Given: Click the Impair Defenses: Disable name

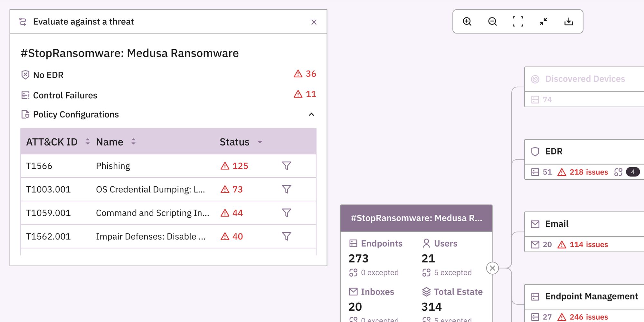Looking at the screenshot, I should pos(151,236).
